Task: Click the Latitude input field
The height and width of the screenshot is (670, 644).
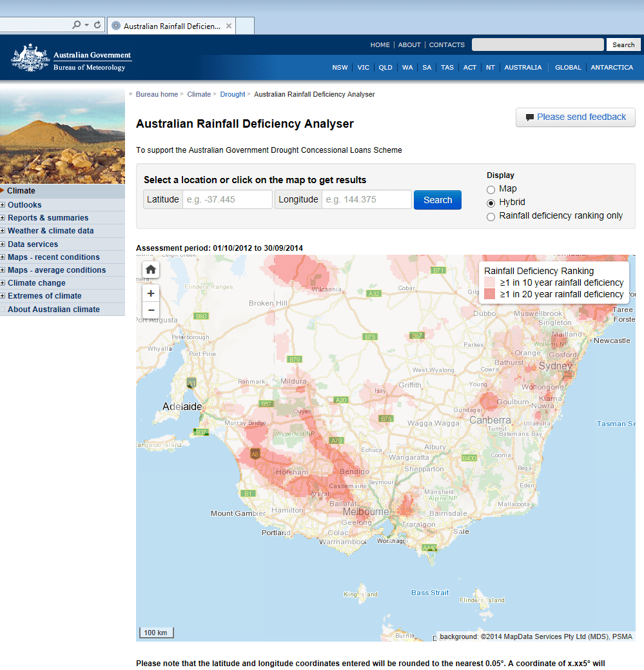Action: 227,199
